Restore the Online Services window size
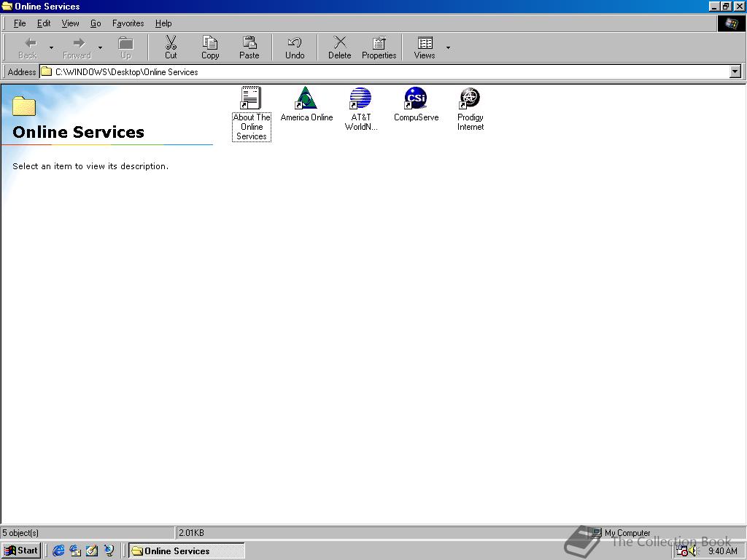 coord(725,6)
